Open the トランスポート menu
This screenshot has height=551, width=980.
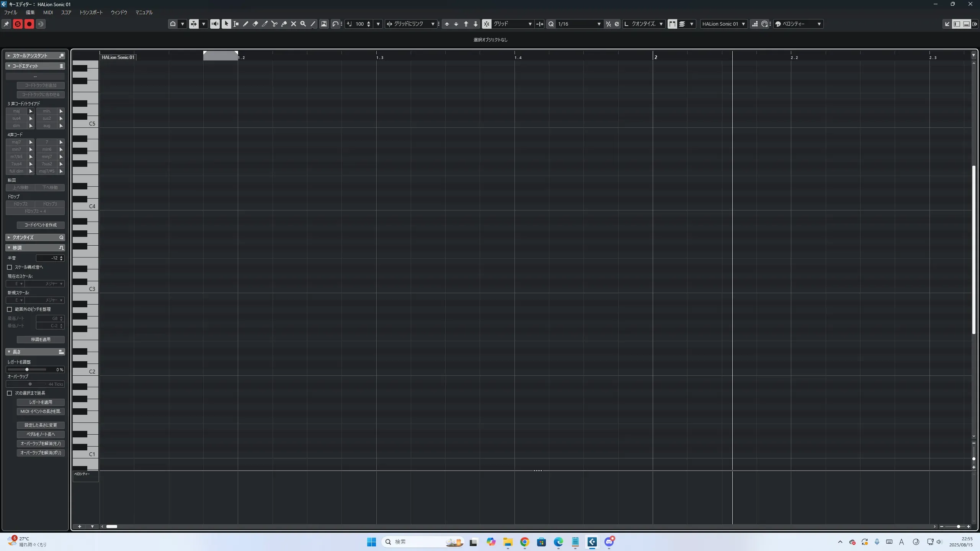(x=91, y=12)
